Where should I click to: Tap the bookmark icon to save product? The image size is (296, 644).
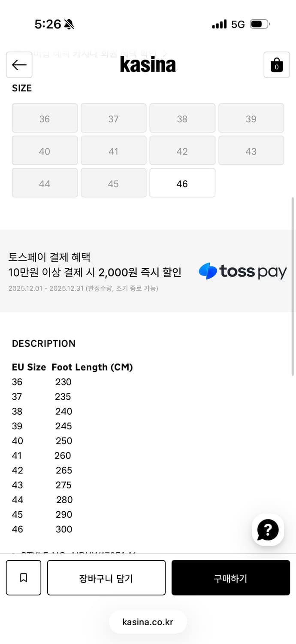[x=24, y=577]
